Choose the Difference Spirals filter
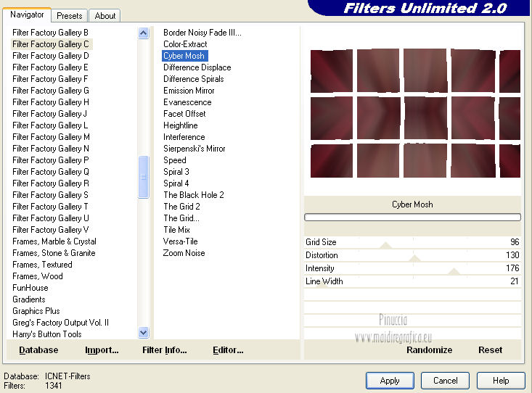The image size is (532, 393). tap(193, 79)
